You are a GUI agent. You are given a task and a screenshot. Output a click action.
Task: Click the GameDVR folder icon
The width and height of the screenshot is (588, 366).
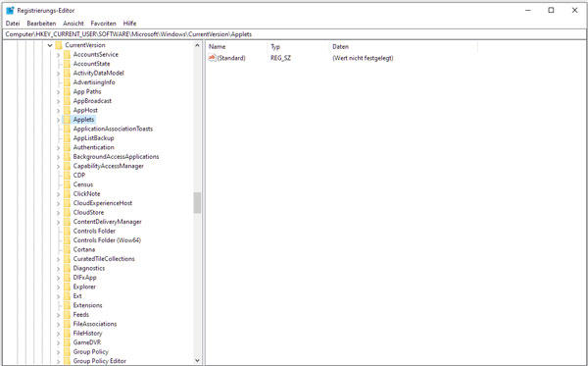coord(67,342)
